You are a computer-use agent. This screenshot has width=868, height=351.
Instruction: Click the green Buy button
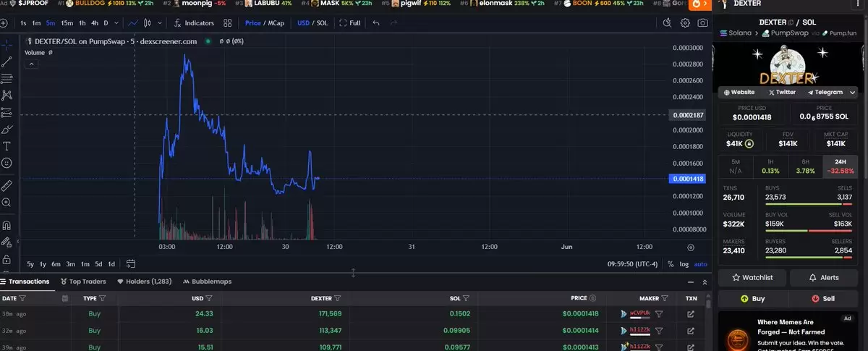pos(752,298)
